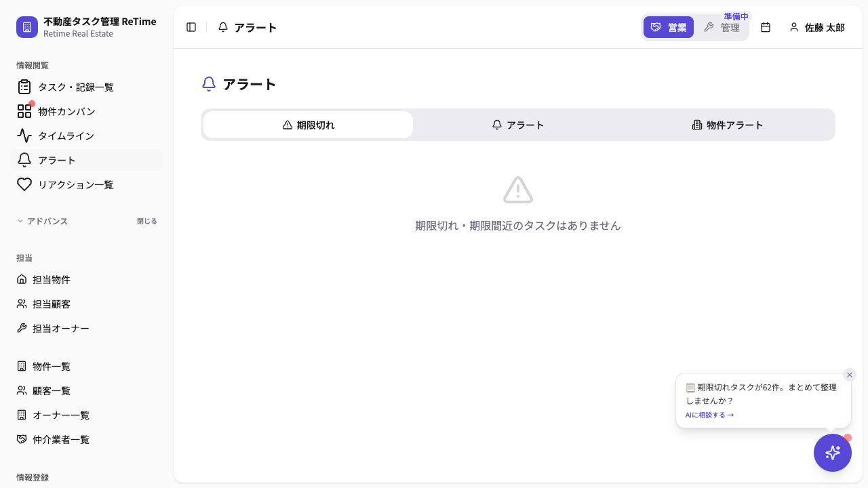Click the タイムライン activity icon
The width and height of the screenshot is (868, 488).
tap(24, 136)
